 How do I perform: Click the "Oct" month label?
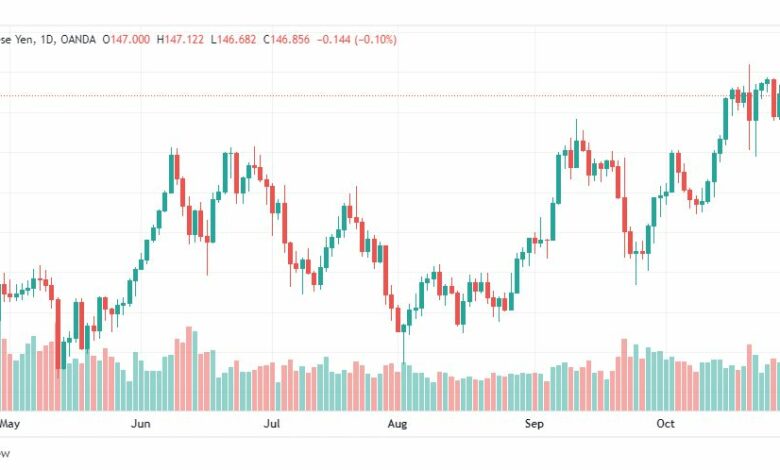pos(666,424)
